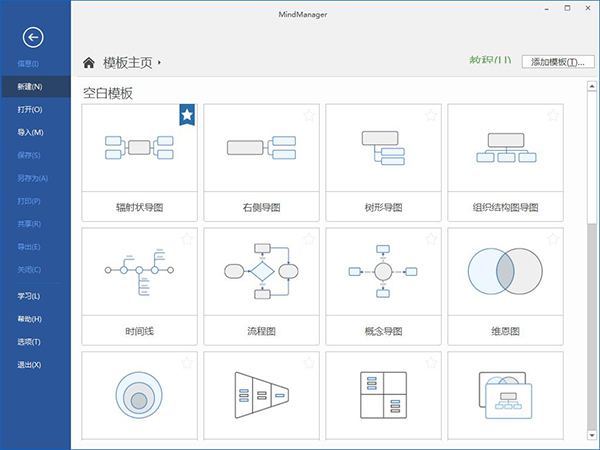Click the 模板主页 breadcrumb text
This screenshot has width=600, height=450.
click(127, 63)
